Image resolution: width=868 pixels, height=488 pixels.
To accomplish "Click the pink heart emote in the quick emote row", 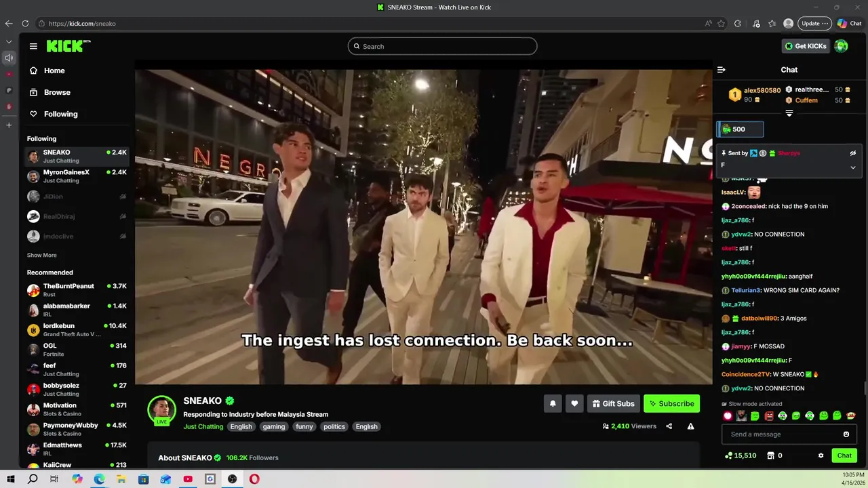I will [728, 415].
